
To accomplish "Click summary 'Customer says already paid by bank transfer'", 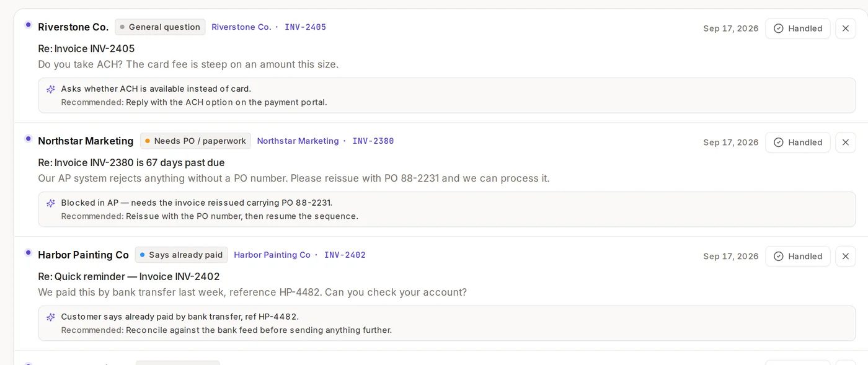I will click(x=180, y=317).
